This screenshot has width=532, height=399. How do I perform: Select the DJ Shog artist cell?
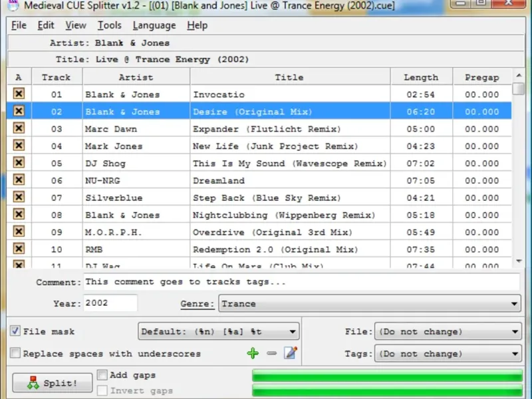pos(136,164)
